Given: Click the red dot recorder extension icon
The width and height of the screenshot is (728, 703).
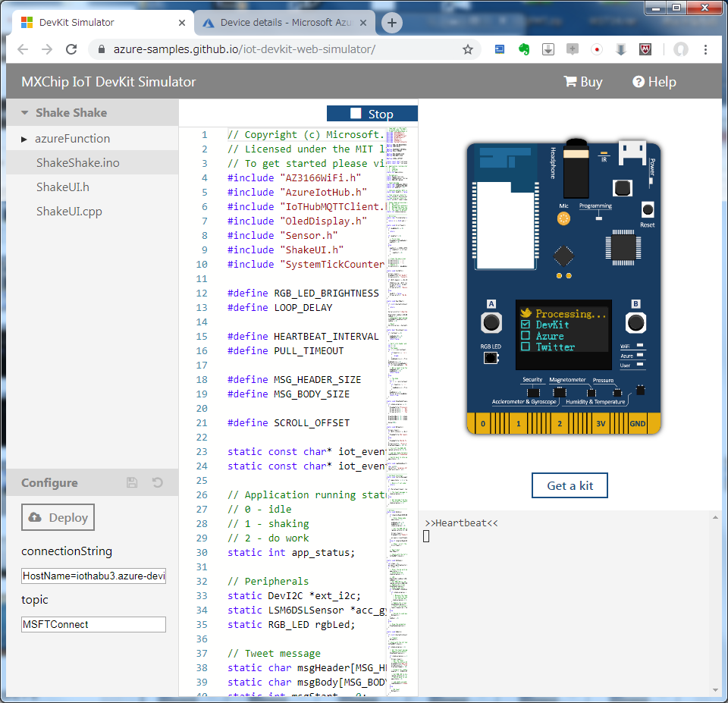Looking at the screenshot, I should click(x=596, y=49).
